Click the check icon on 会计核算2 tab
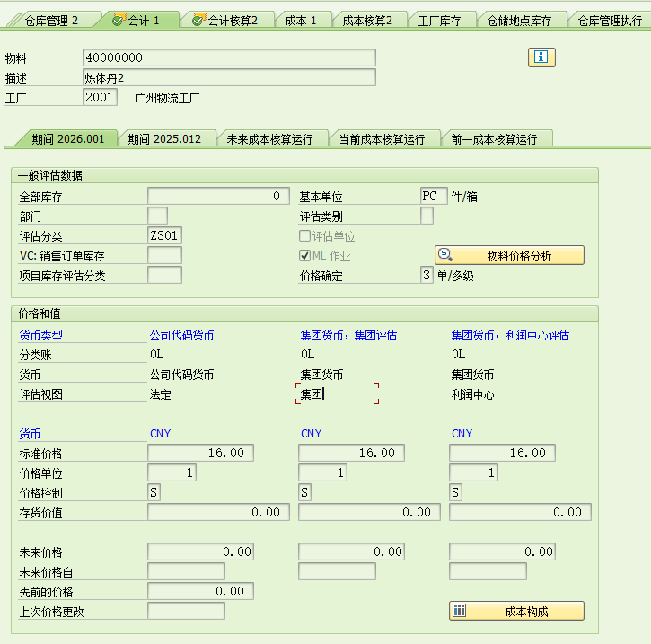The image size is (651, 644). 198,20
